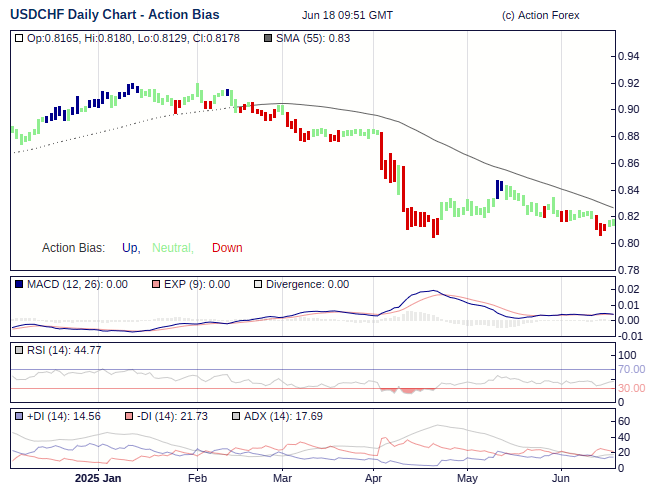Select the ADX (14) legend swatch

pyautogui.click(x=236, y=416)
